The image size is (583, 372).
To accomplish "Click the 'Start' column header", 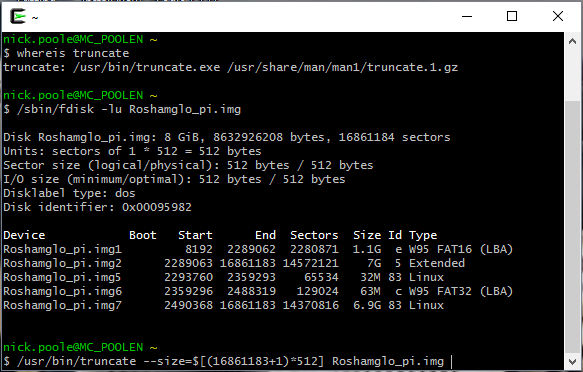I will pos(195,235).
